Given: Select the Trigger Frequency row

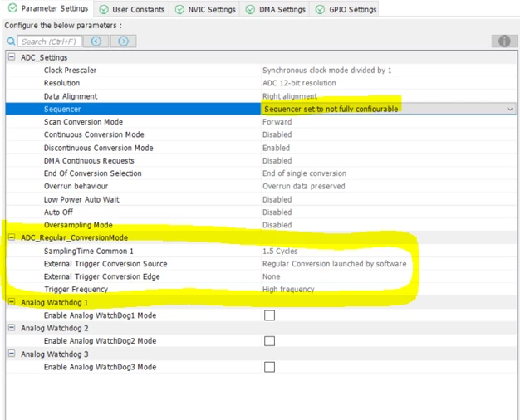Looking at the screenshot, I should [261, 289].
